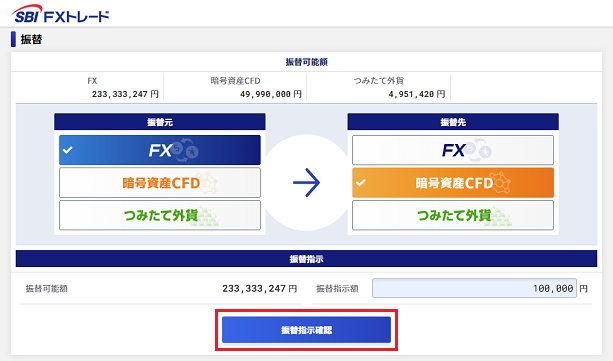
Task: Click the 暗号資産CFD balance 49,990,000 円
Action: 271,94
